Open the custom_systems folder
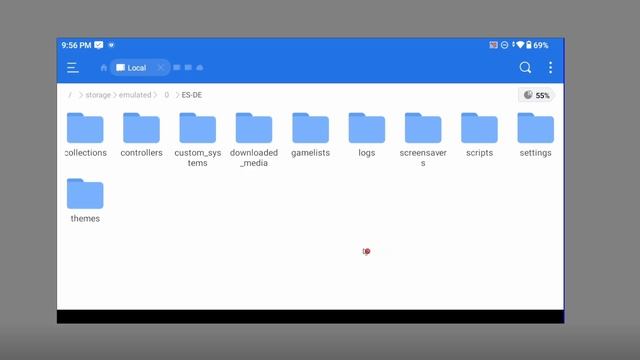 click(x=198, y=140)
